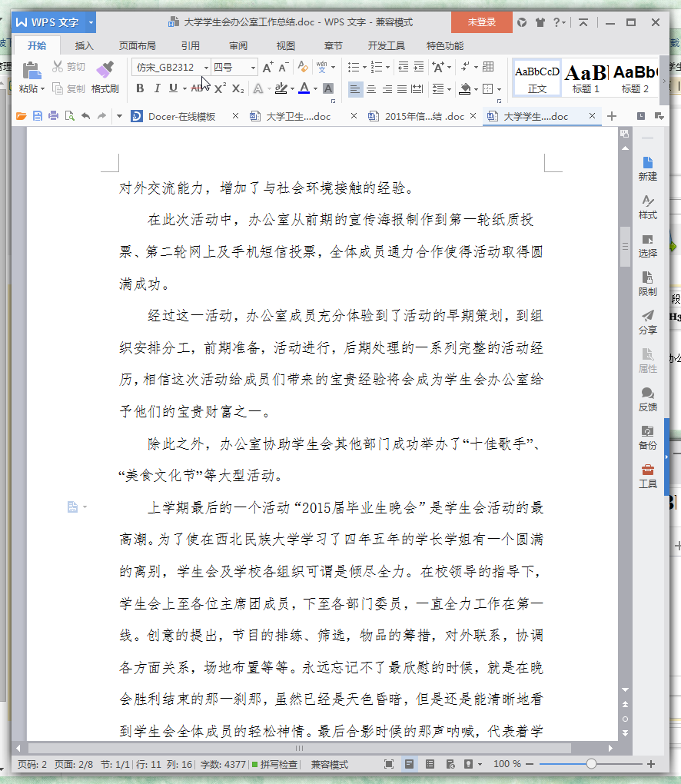Toggle subscript formatting

[238, 89]
